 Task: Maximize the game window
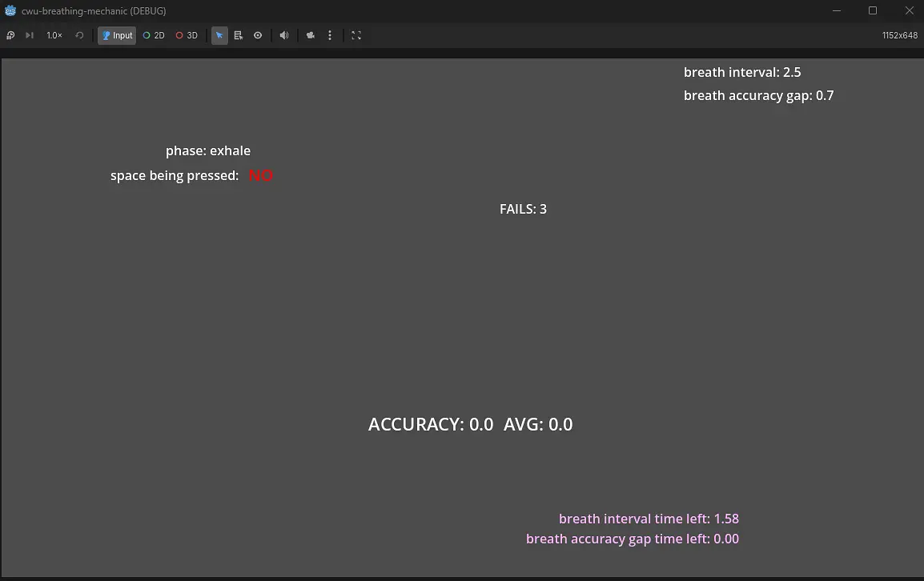coord(873,10)
